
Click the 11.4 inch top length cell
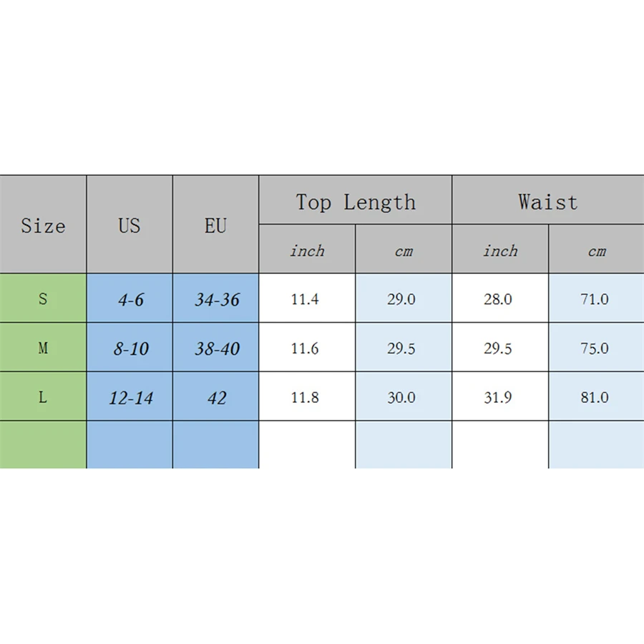click(x=305, y=299)
